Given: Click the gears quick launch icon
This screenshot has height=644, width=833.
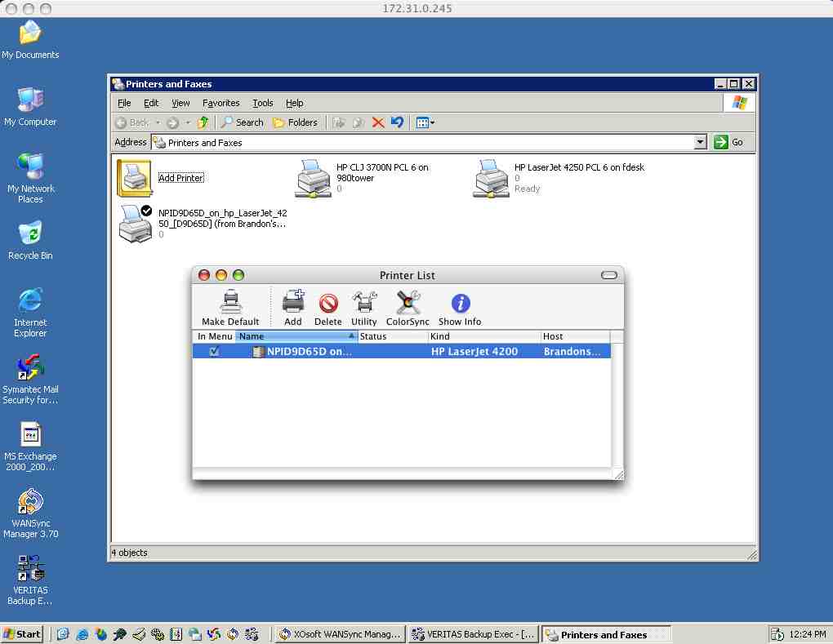Looking at the screenshot, I should coord(158,634).
